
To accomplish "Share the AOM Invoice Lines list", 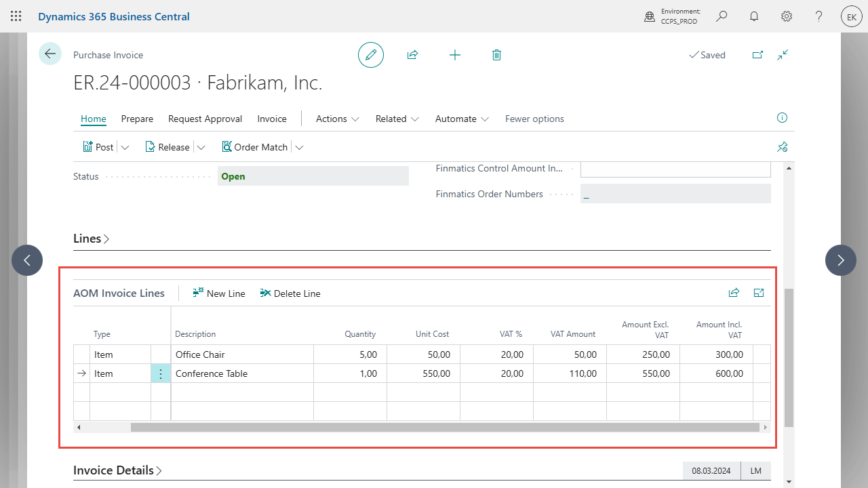I will point(734,293).
